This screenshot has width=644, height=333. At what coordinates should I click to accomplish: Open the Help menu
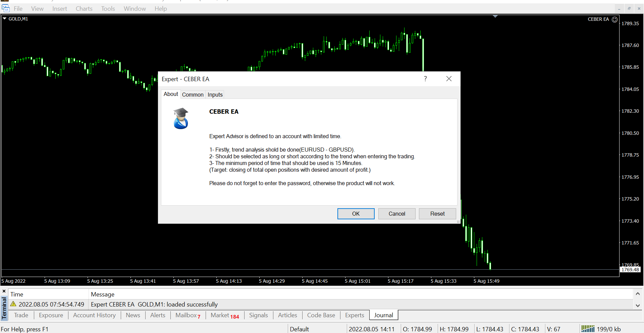point(161,9)
